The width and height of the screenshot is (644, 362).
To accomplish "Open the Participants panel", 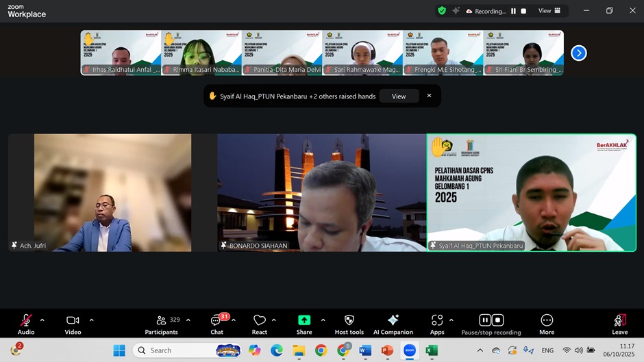I will pos(162,321).
